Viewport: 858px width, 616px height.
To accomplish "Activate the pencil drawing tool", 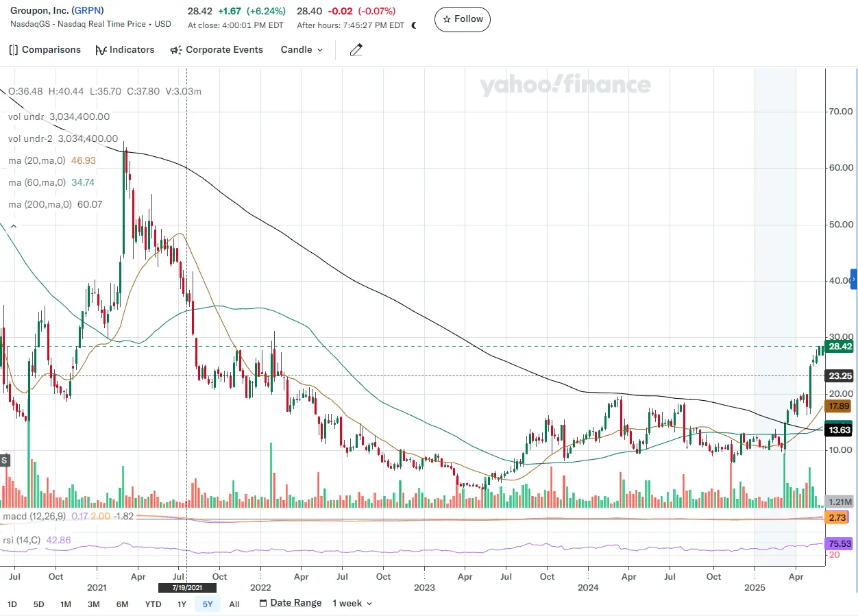I will 356,50.
